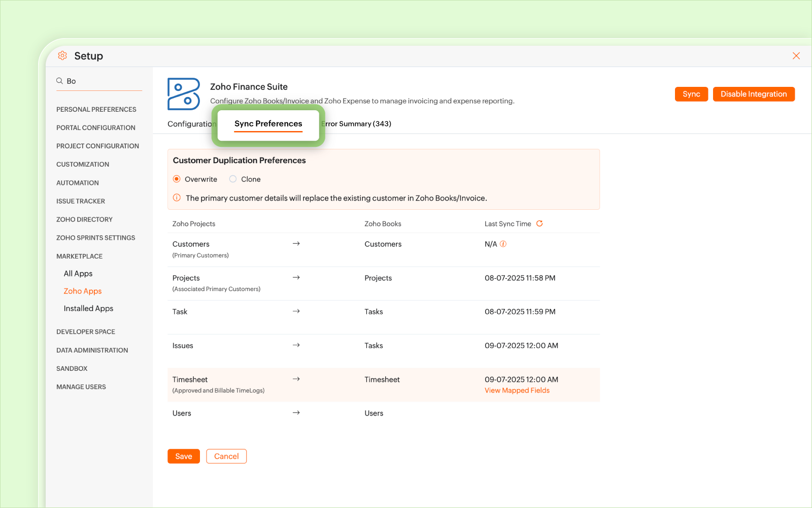Open the Manage Users section
This screenshot has width=812, height=508.
81,387
